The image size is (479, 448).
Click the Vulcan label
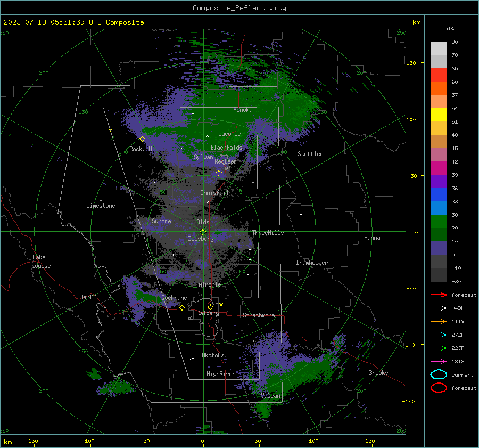click(x=271, y=396)
